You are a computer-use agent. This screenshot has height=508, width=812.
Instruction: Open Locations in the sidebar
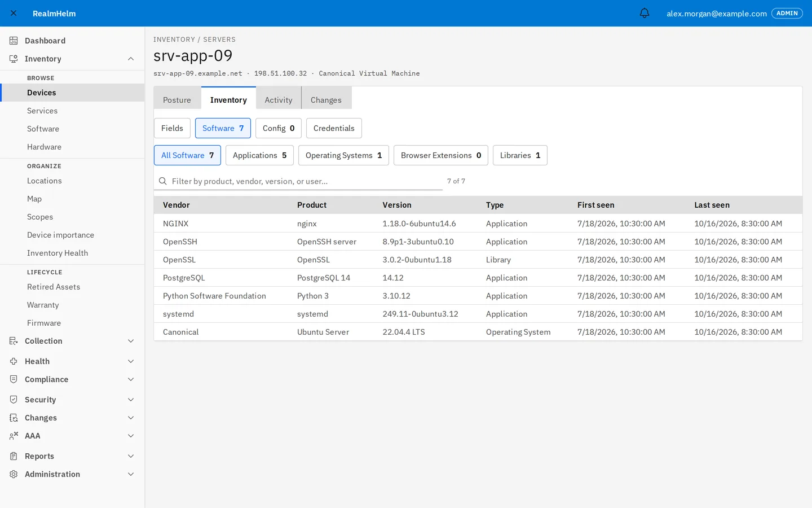coord(72,181)
